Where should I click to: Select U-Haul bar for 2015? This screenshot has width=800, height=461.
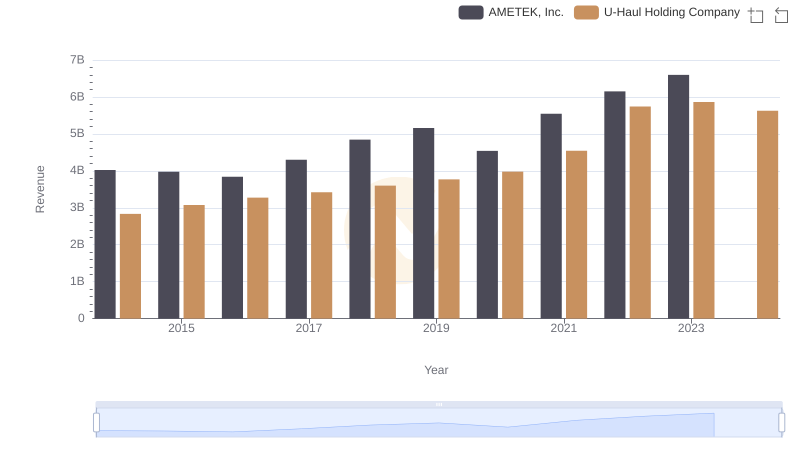pyautogui.click(x=194, y=262)
